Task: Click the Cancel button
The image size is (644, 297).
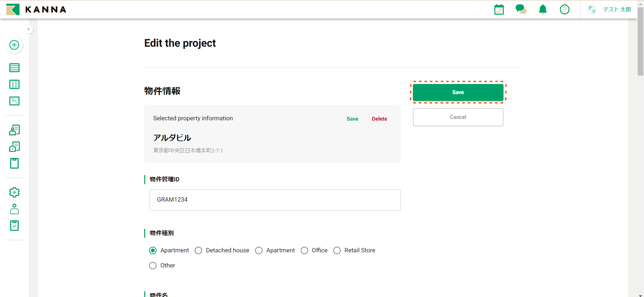Action: pyautogui.click(x=458, y=117)
